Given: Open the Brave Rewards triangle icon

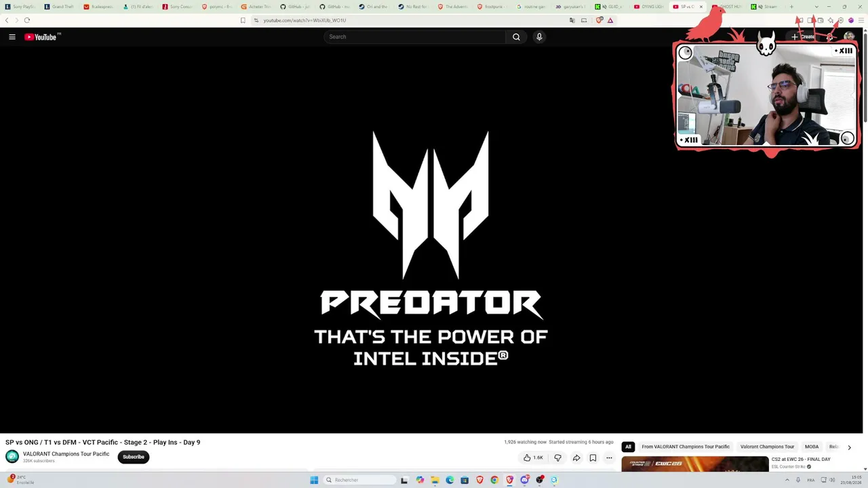Looking at the screenshot, I should pyautogui.click(x=610, y=20).
